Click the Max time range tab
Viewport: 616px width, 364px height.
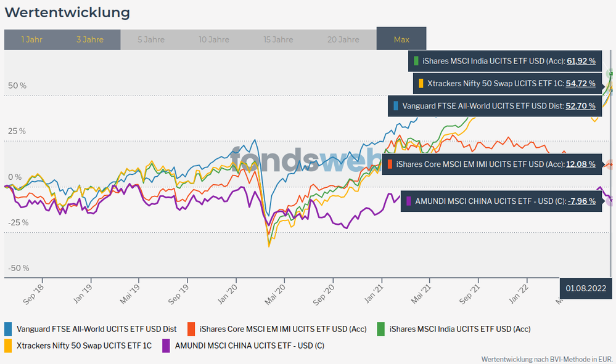coord(401,39)
